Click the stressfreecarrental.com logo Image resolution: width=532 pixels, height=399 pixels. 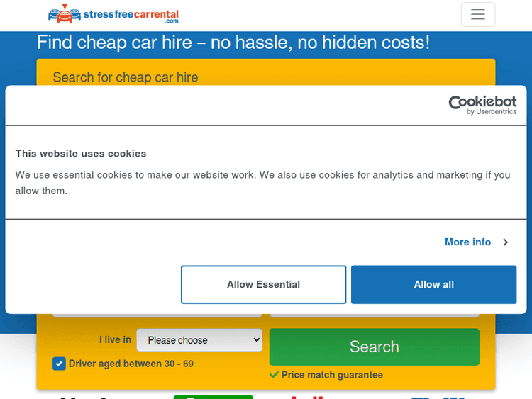coord(113,14)
